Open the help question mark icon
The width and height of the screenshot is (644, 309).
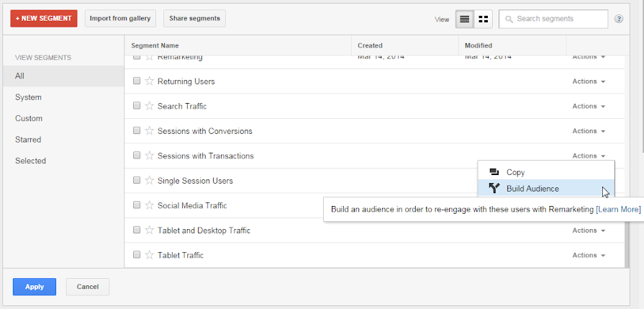pyautogui.click(x=619, y=19)
